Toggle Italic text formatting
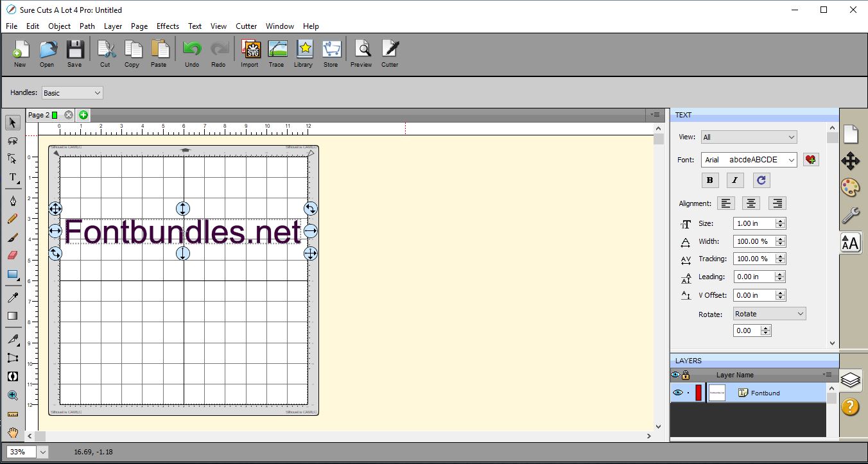 coord(735,180)
